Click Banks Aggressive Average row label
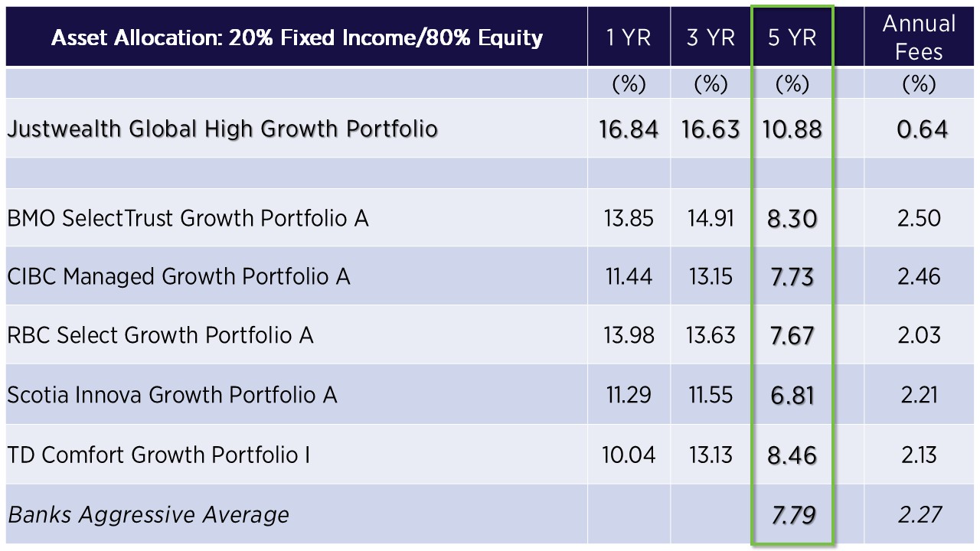The width and height of the screenshot is (980, 551). 149,515
